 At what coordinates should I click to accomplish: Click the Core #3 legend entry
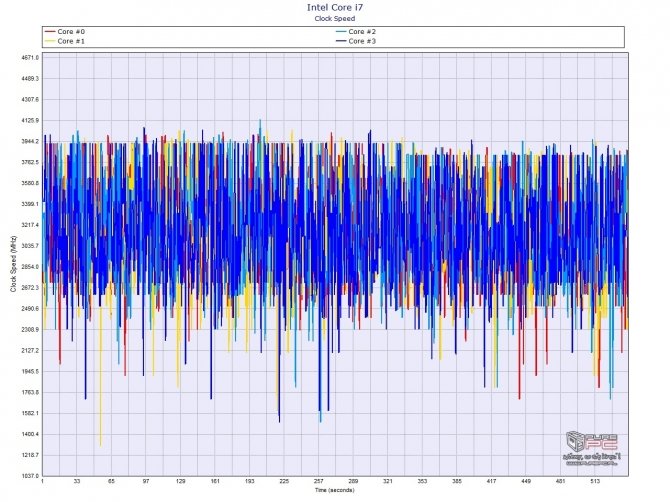click(356, 41)
